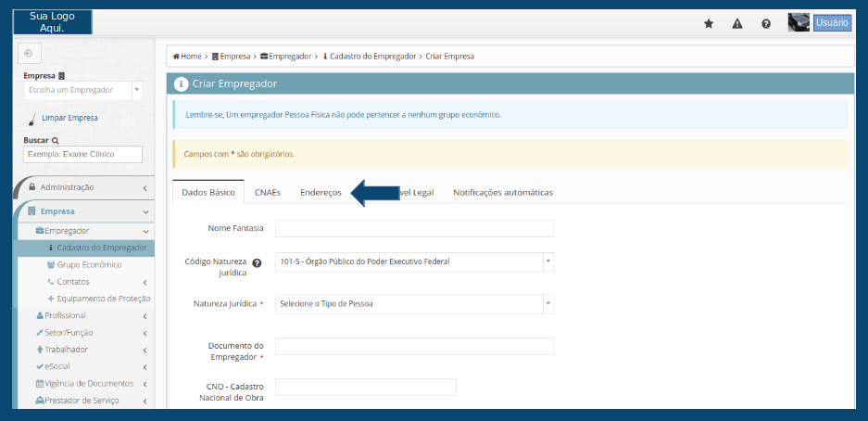Click Empregador breadcrumb link
Screen dimensions: 868x421
[285, 56]
